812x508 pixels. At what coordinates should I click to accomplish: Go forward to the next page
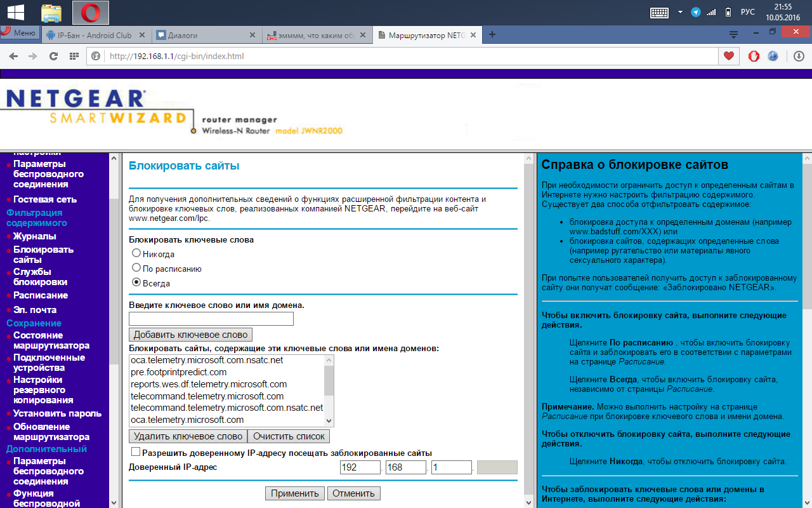pyautogui.click(x=33, y=56)
